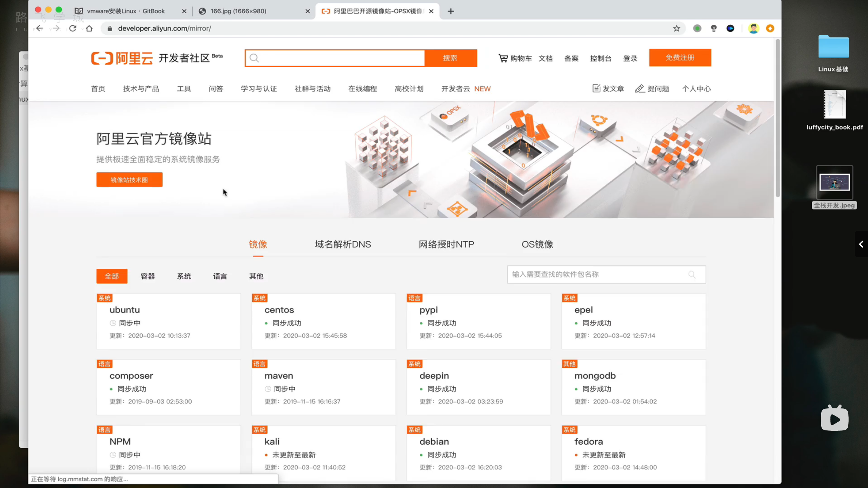This screenshot has width=868, height=488.
Task: Click the 文档 link
Action: [x=546, y=58]
